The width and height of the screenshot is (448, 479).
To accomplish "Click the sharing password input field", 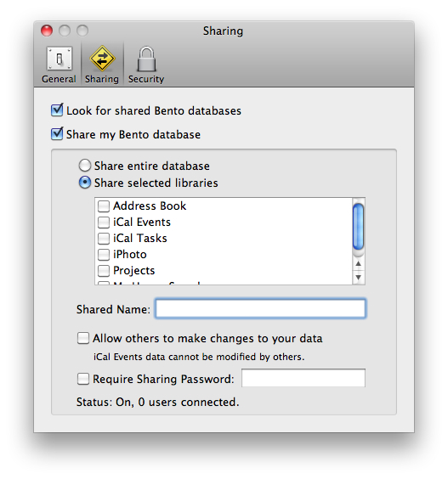I will click(x=303, y=378).
